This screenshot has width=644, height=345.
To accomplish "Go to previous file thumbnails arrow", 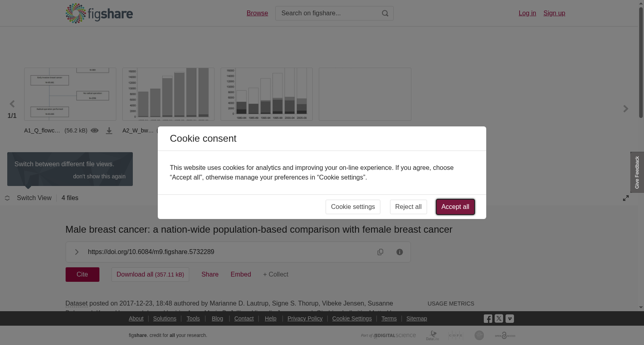I will coord(12,104).
